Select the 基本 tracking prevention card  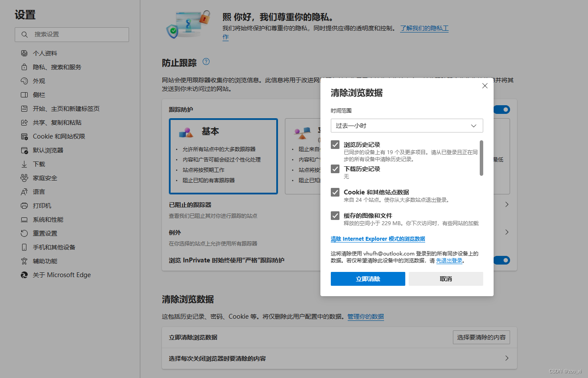coord(223,156)
